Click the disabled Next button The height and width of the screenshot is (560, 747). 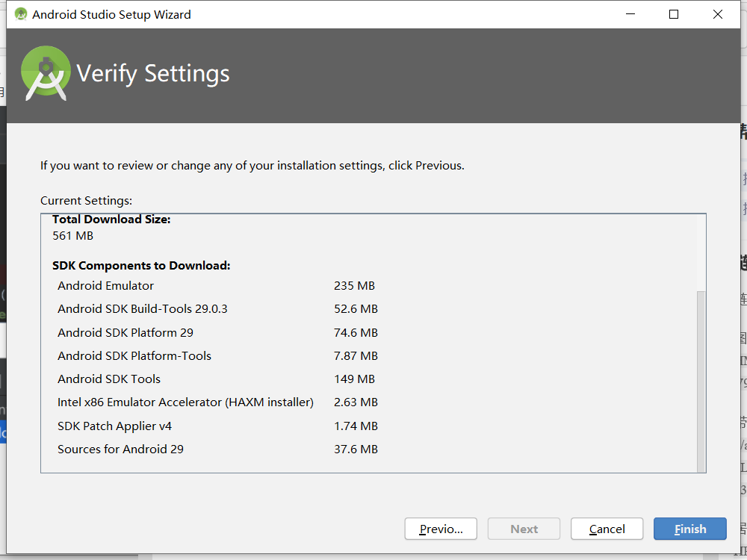click(x=524, y=529)
